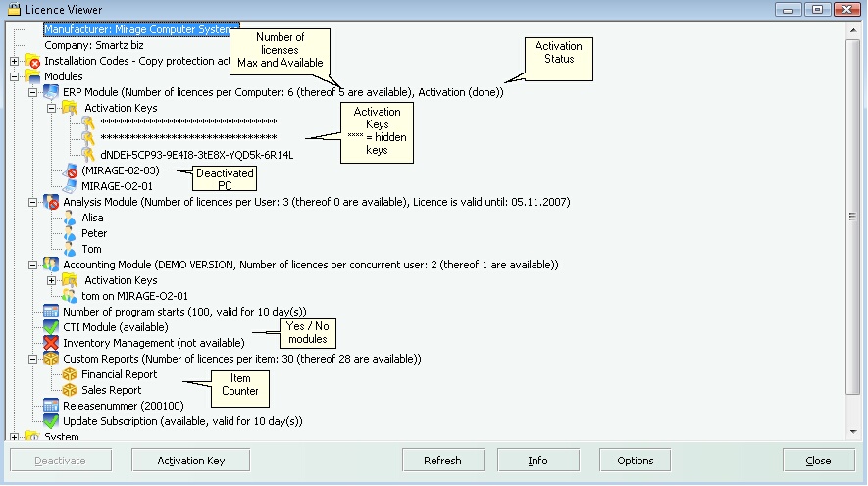
Task: Expand the Installation Codes node
Action: (x=14, y=61)
